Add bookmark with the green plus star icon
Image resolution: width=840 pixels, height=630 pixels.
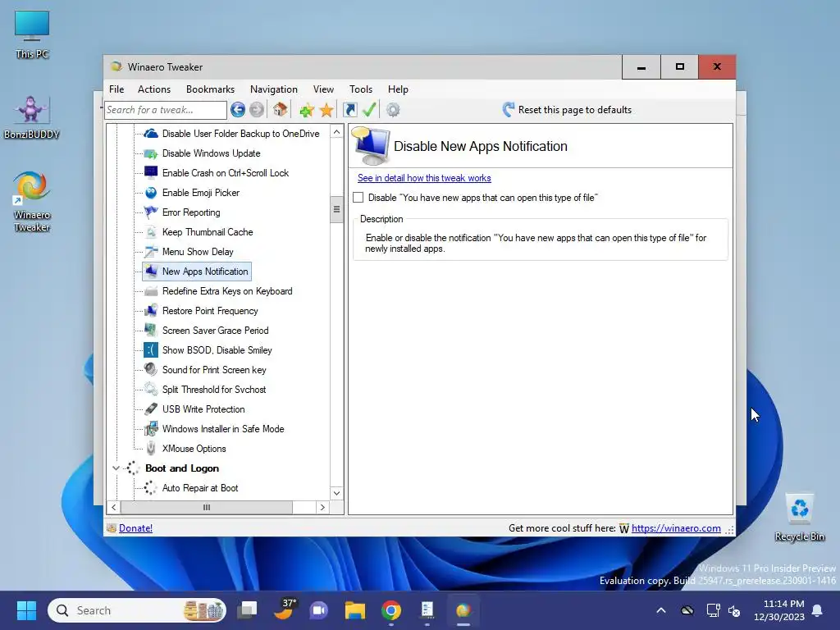tap(307, 111)
